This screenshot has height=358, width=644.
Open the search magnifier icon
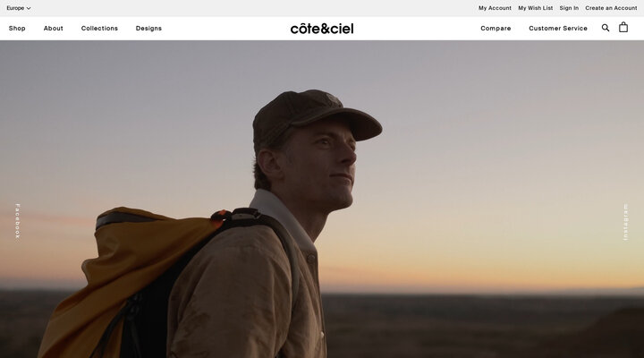[x=606, y=28]
